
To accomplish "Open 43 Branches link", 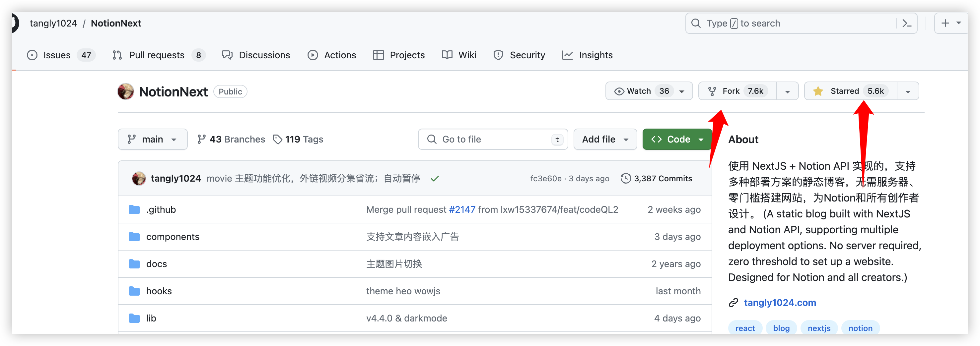I will 231,140.
